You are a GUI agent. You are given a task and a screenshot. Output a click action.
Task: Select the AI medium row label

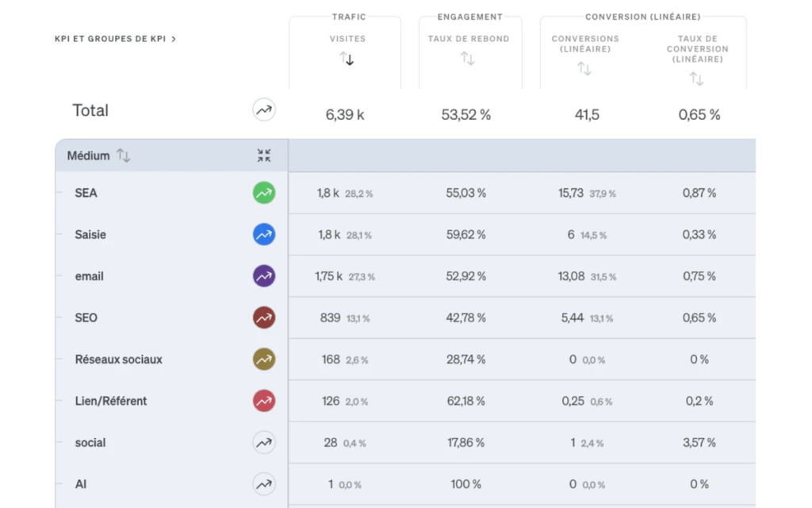(81, 484)
